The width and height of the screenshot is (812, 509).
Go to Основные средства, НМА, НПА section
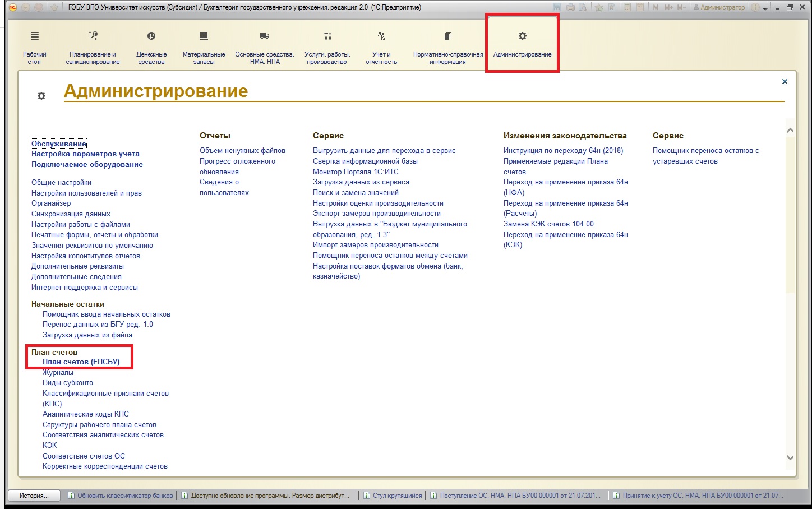265,48
